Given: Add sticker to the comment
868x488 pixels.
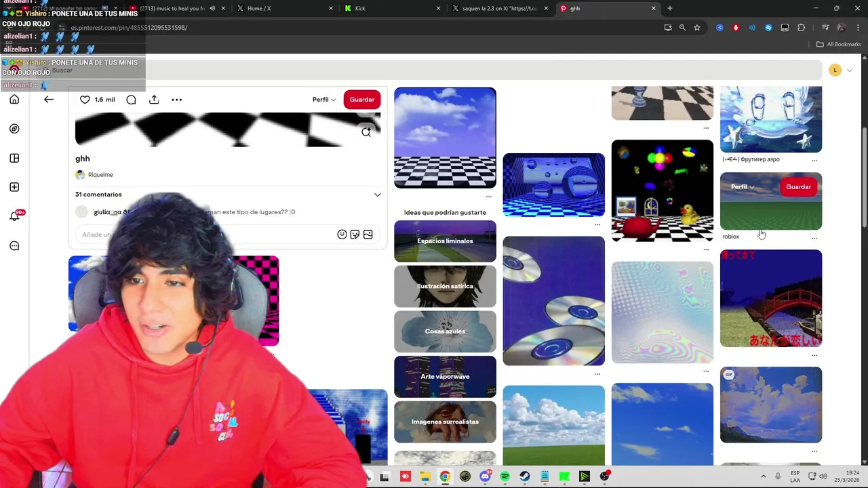Looking at the screenshot, I should click(355, 235).
